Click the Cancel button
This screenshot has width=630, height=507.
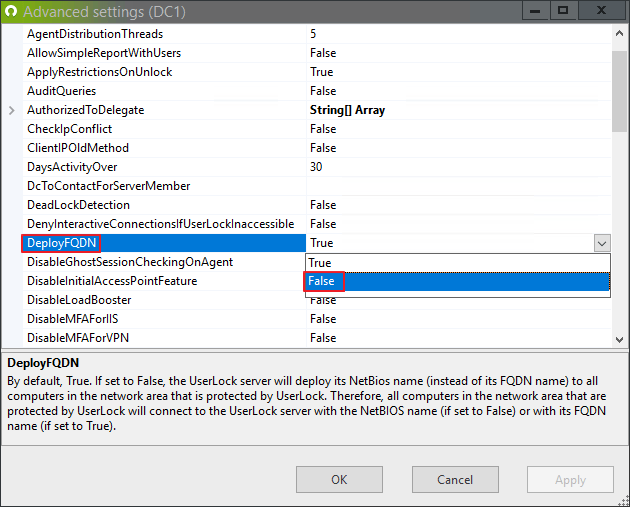coord(455,479)
